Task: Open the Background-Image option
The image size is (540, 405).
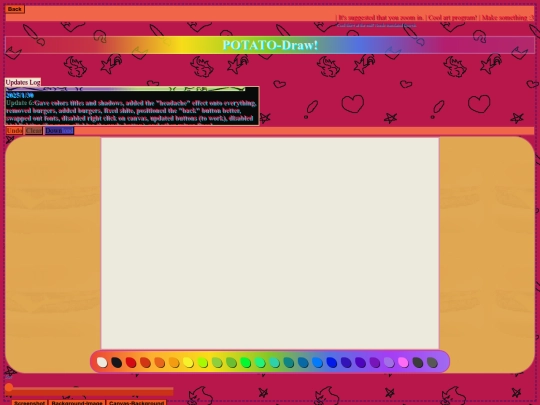Action: [x=77, y=403]
